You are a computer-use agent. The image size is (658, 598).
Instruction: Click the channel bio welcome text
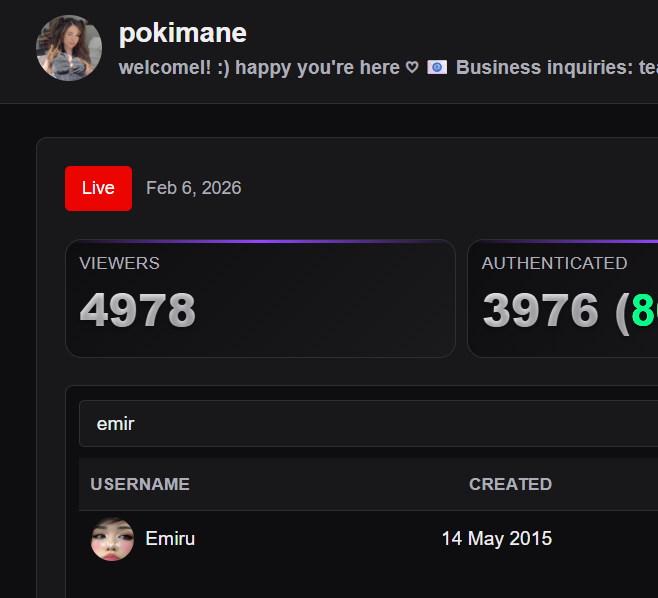[x=259, y=68]
